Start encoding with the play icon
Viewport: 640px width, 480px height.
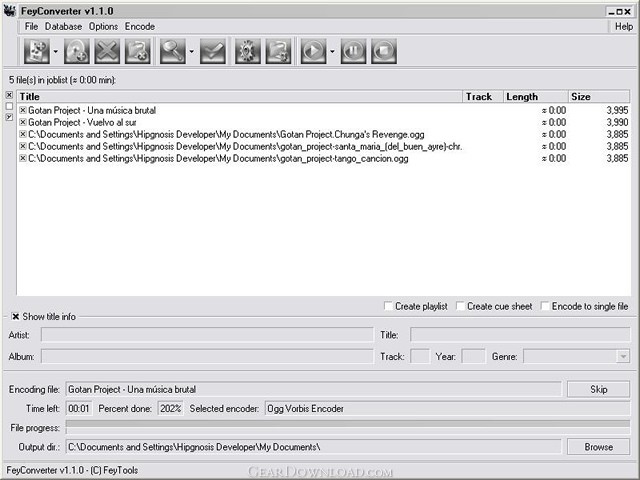313,51
